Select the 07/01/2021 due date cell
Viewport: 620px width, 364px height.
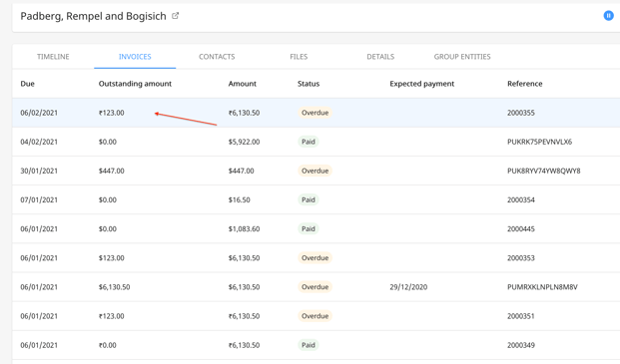point(39,199)
